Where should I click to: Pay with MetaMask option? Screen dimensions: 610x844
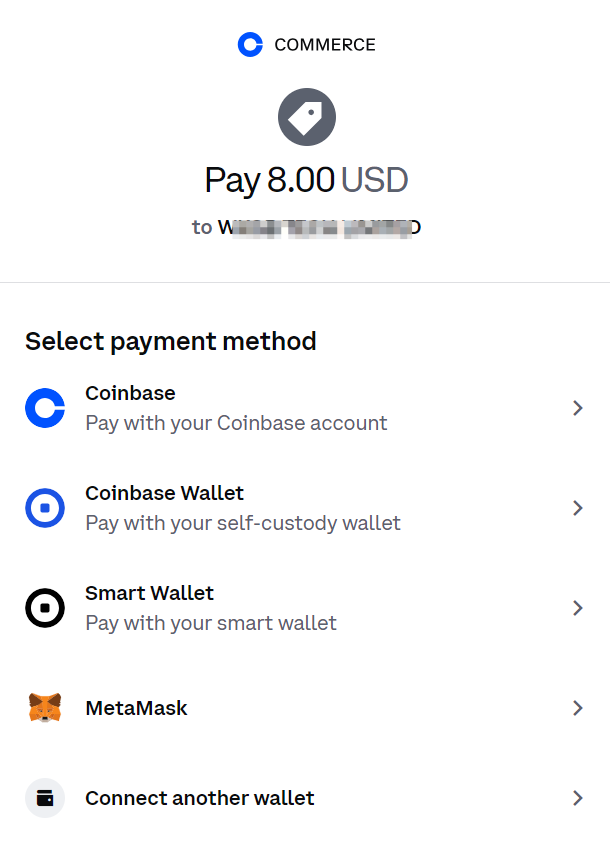(x=136, y=708)
